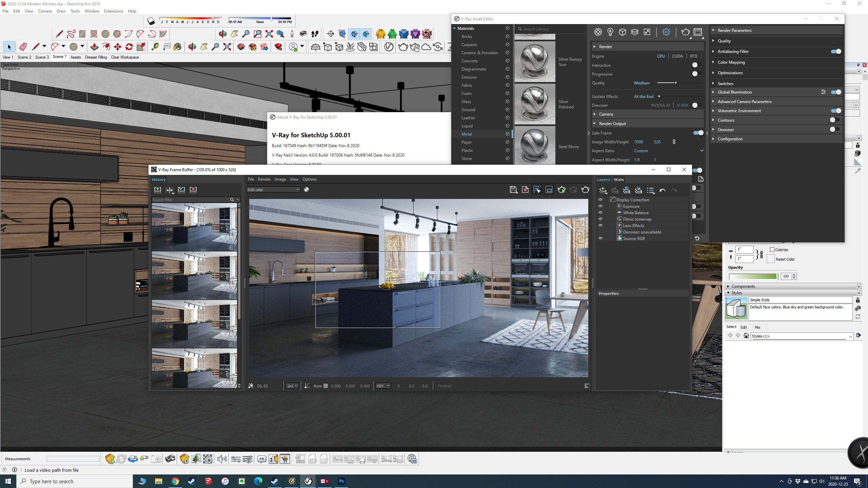Image resolution: width=868 pixels, height=488 pixels.
Task: Open HSV dropdown in Frame Buffer status
Action: pos(383,386)
